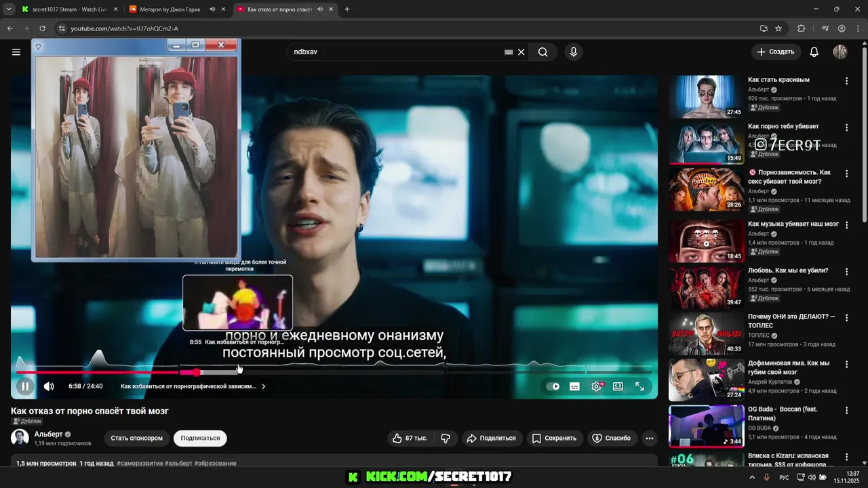Start voice search with microphone icon
Screen dimensions: 868x488
click(x=574, y=52)
